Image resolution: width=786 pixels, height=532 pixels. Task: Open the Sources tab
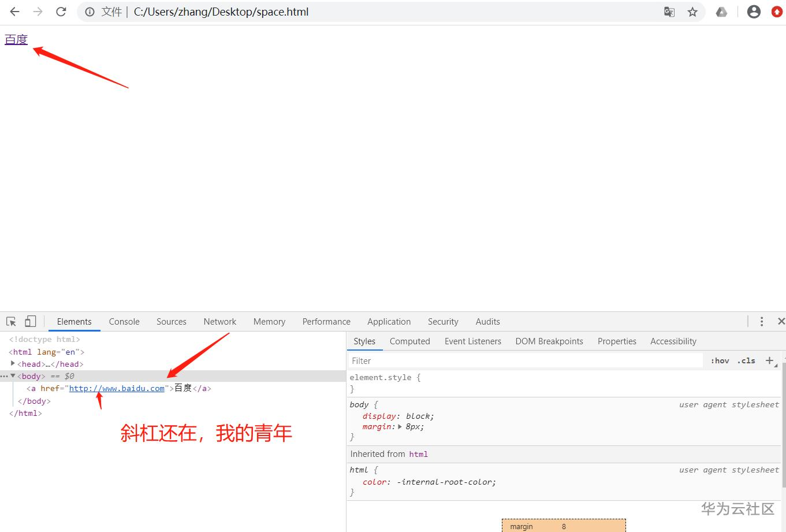(x=172, y=322)
